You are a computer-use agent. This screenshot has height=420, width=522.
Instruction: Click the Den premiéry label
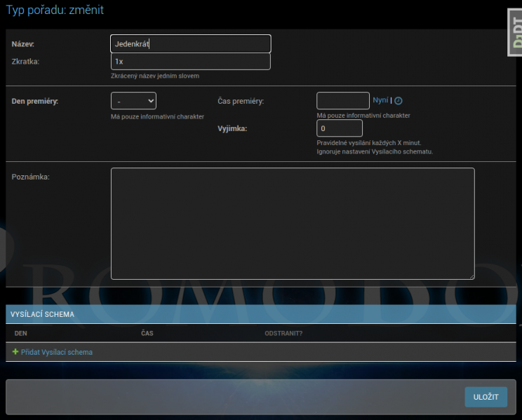(35, 101)
